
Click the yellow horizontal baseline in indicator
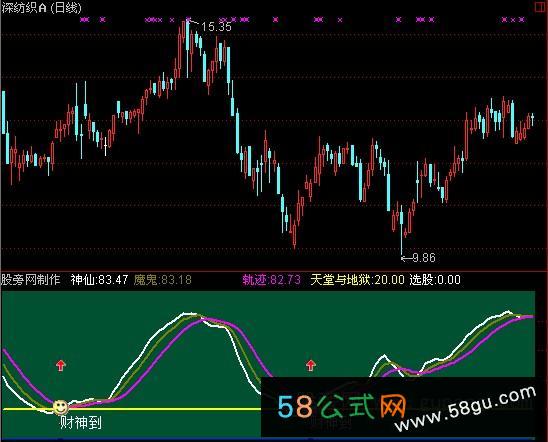pyautogui.click(x=132, y=409)
